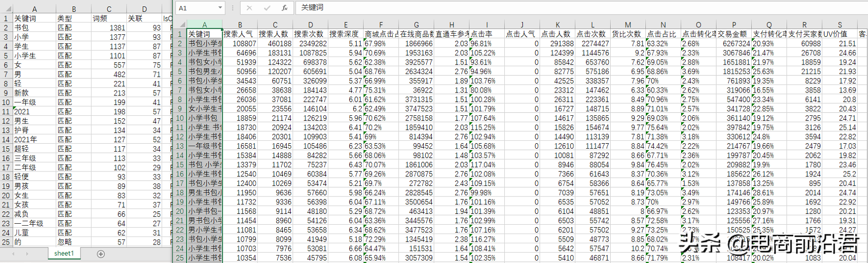Select row 10 header in right workbook
Image resolution: width=868 pixels, height=263 pixels.
coord(180,118)
